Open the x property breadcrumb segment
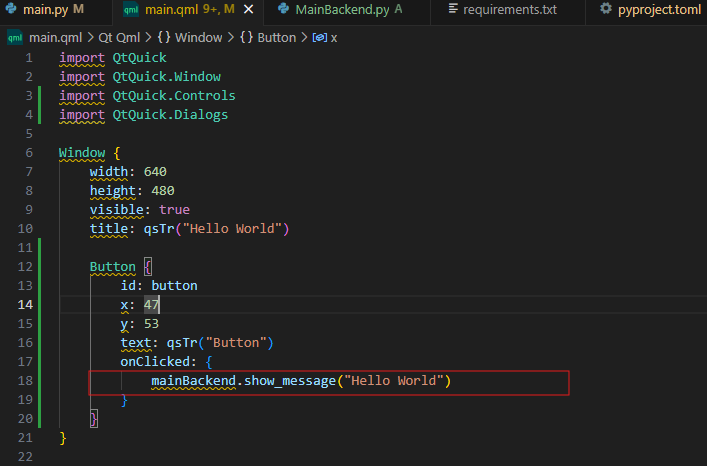707x466 pixels. (x=325, y=38)
